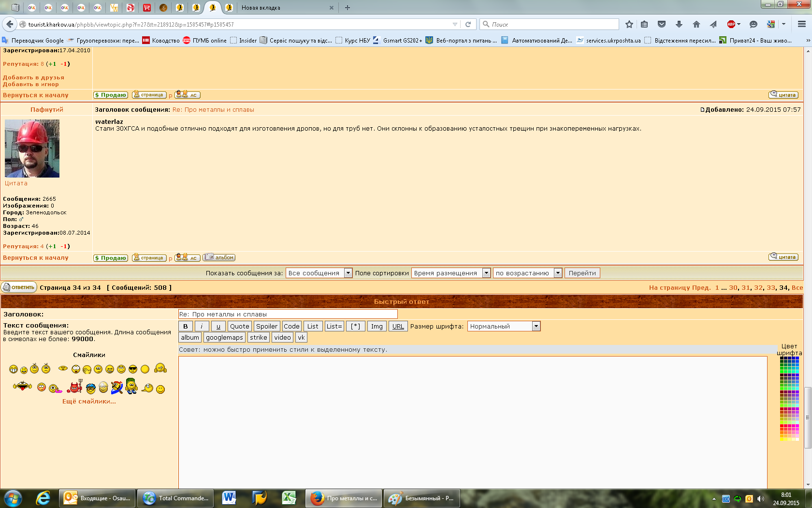
Task: Open a new browser tab with plus
Action: pyautogui.click(x=348, y=8)
